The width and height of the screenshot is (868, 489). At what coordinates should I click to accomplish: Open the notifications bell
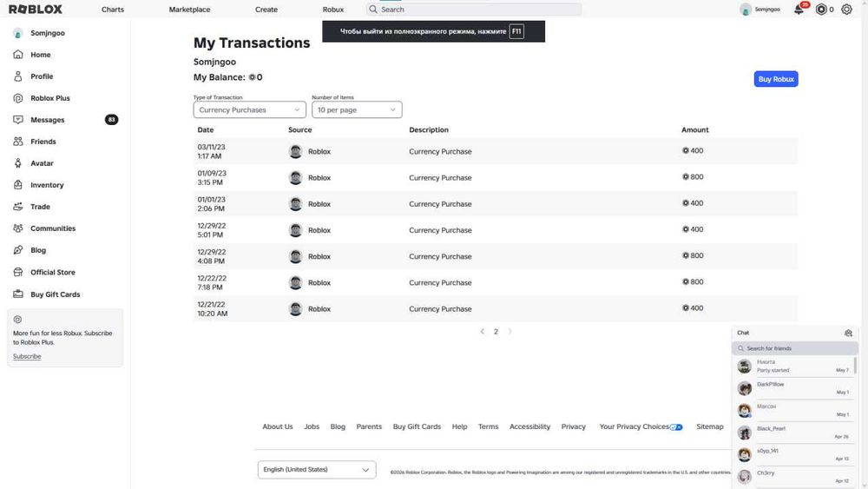pyautogui.click(x=799, y=10)
